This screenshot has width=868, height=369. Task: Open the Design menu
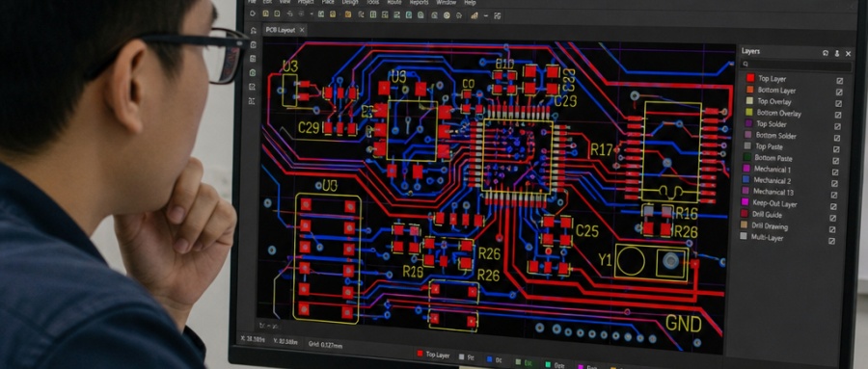pyautogui.click(x=350, y=2)
